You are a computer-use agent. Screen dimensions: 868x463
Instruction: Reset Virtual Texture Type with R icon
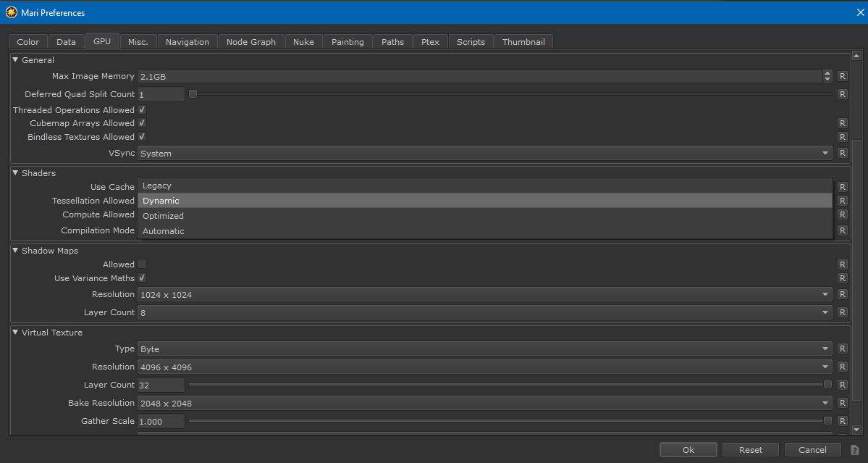coord(842,349)
